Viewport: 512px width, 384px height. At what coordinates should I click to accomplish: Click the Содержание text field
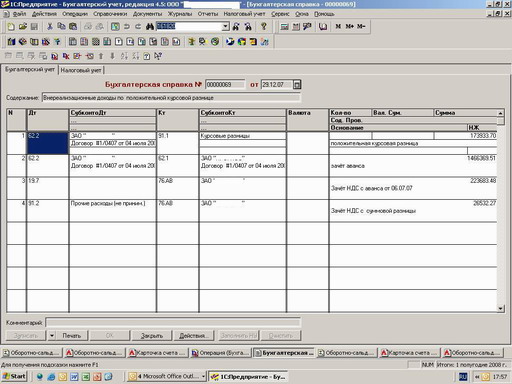point(171,98)
